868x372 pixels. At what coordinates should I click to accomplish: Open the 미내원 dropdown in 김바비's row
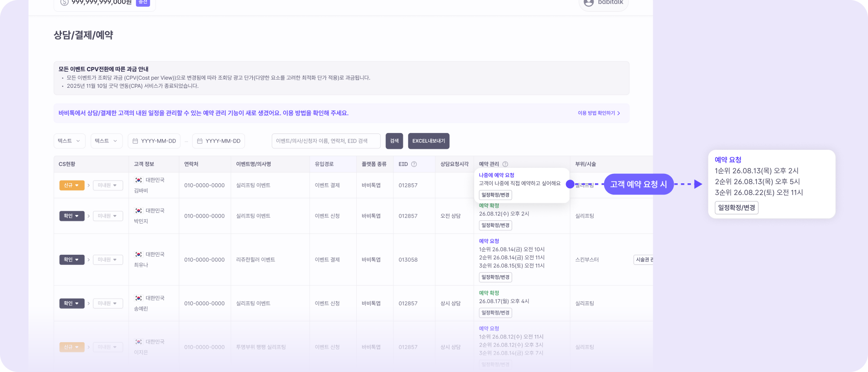pyautogui.click(x=108, y=186)
